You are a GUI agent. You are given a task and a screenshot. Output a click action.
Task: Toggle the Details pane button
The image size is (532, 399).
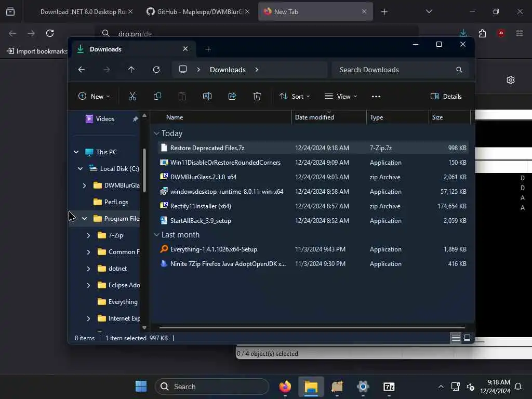(x=446, y=96)
